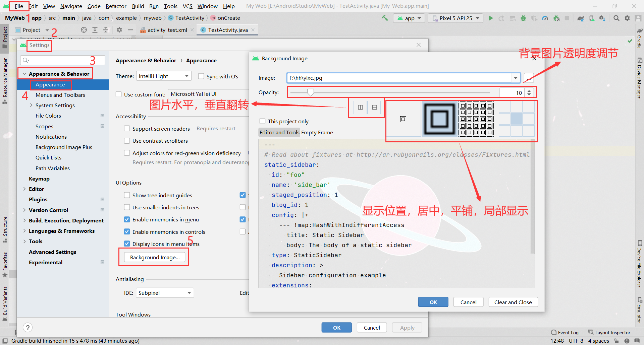Open the image path history dropdown

(516, 78)
